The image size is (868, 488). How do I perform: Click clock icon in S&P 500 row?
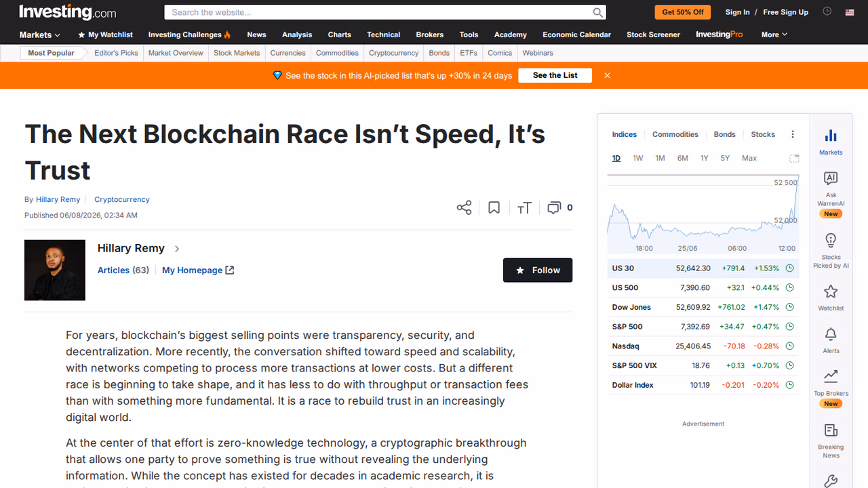pyautogui.click(x=789, y=327)
